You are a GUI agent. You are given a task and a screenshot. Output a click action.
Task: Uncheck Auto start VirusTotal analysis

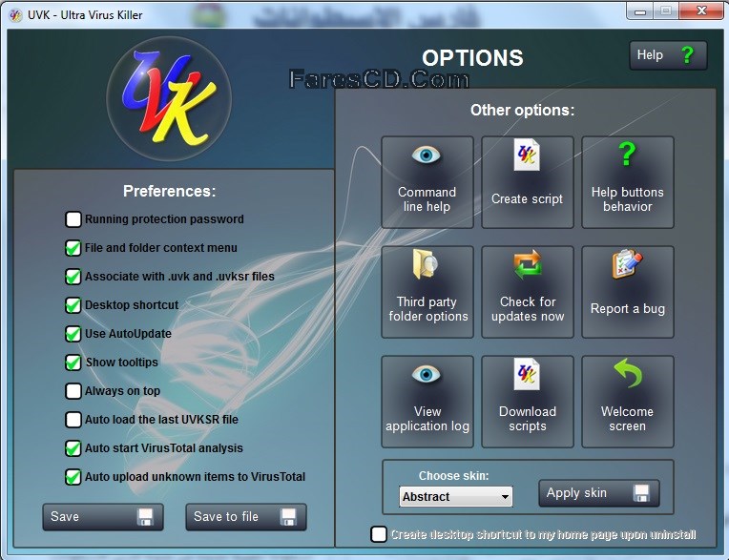click(x=73, y=448)
